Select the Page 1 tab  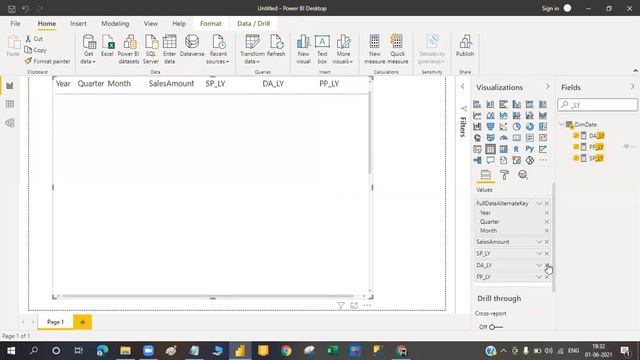[x=56, y=322]
